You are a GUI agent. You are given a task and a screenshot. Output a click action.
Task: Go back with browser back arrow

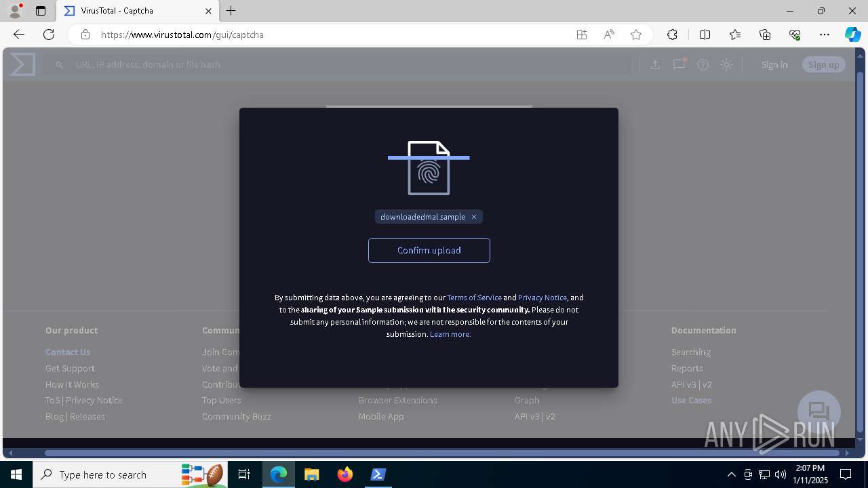click(x=19, y=35)
